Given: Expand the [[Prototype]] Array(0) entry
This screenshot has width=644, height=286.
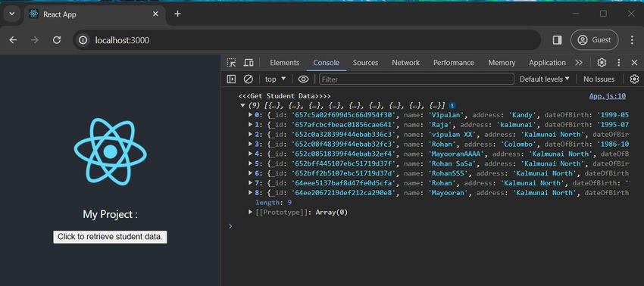Looking at the screenshot, I should pos(251,212).
